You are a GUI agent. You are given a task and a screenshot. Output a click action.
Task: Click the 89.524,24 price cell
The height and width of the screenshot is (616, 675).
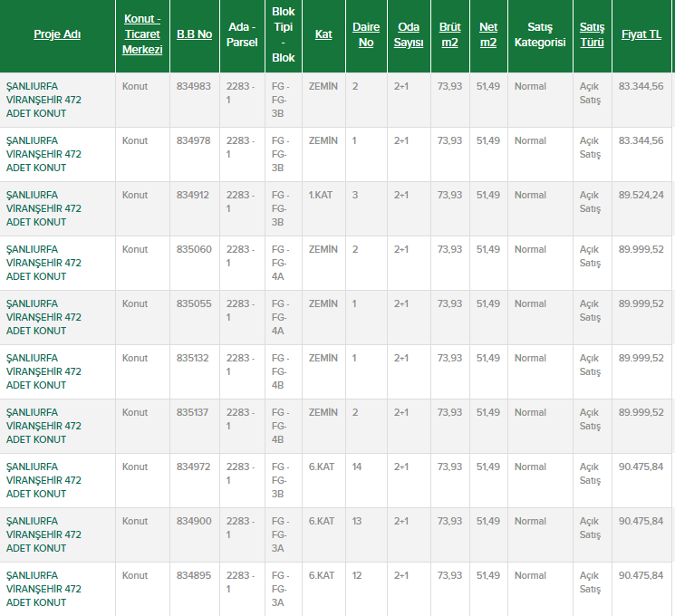click(641, 195)
